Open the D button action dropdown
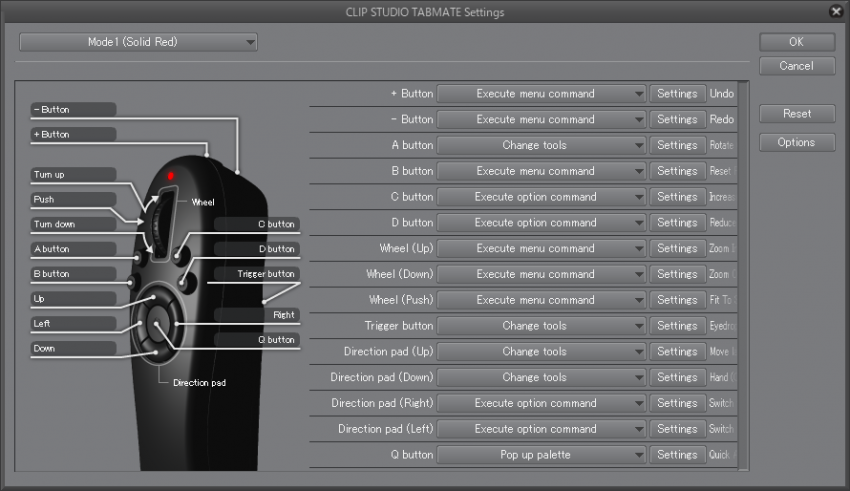This screenshot has width=850, height=491. 541,223
